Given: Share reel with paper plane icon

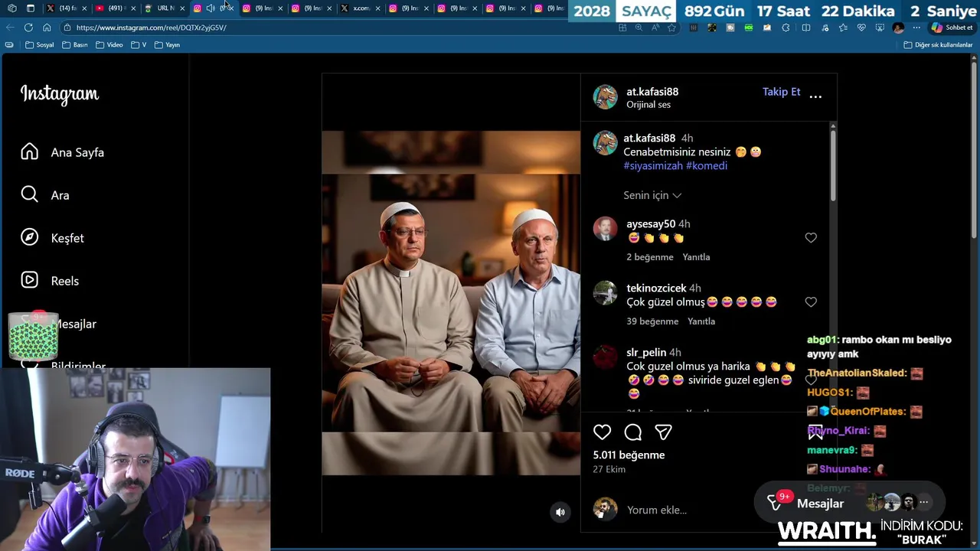Looking at the screenshot, I should 663,432.
